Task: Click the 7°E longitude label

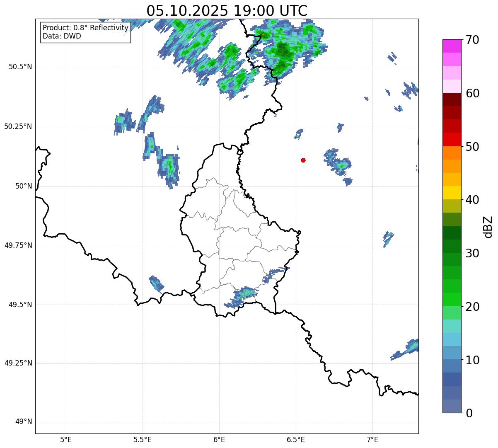Action: [372, 440]
